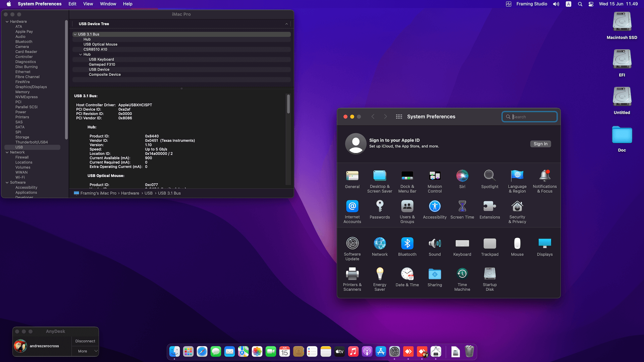
Task: Open the Passwords pane
Action: [x=380, y=206]
